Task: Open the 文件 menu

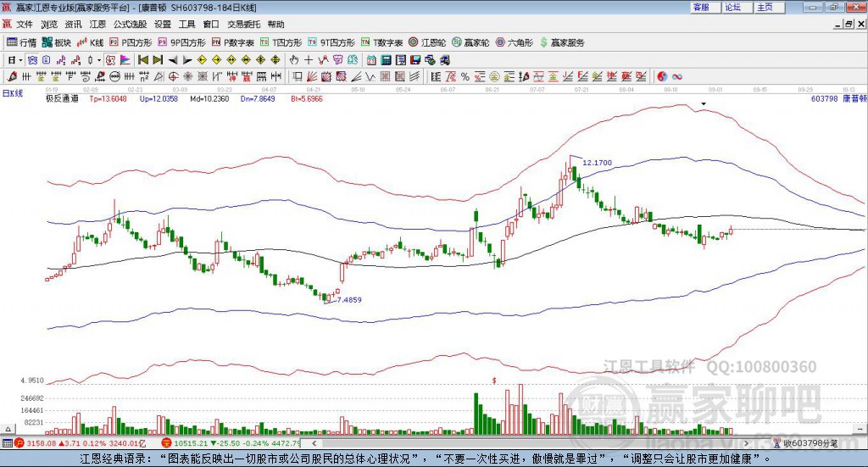Action: pyautogui.click(x=25, y=25)
